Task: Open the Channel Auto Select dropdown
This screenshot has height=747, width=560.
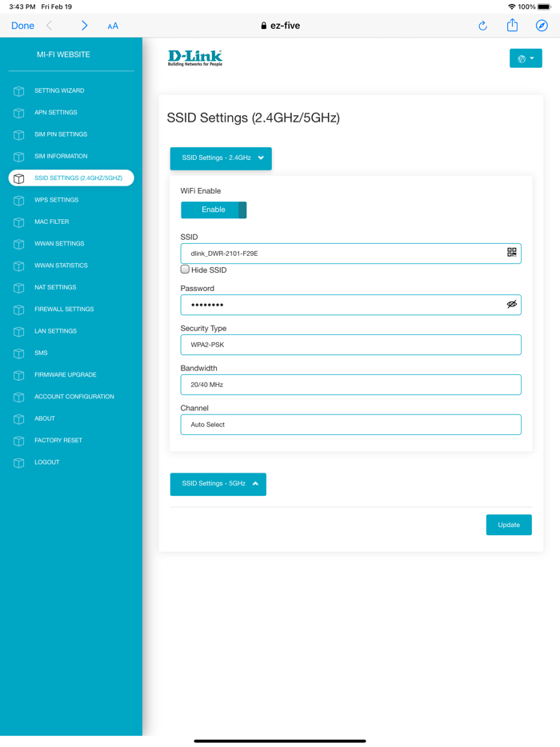Action: coord(350,425)
